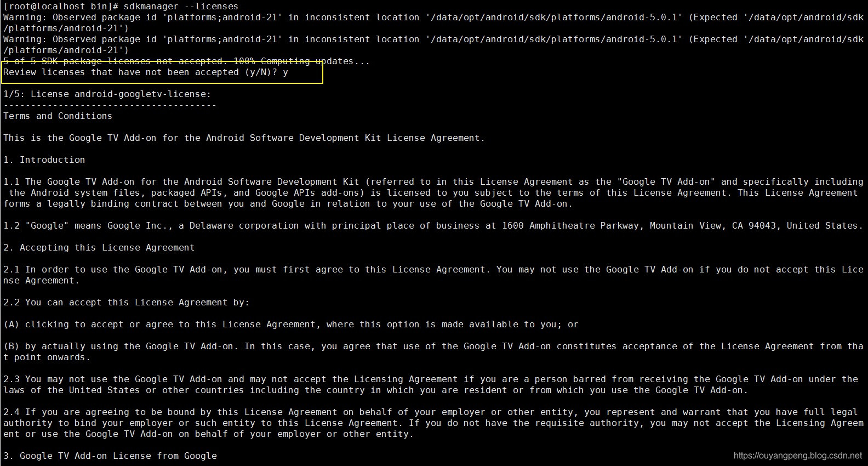The height and width of the screenshot is (466, 868).
Task: Click the '1/5: License android-googletv-license:' line
Action: [x=107, y=94]
